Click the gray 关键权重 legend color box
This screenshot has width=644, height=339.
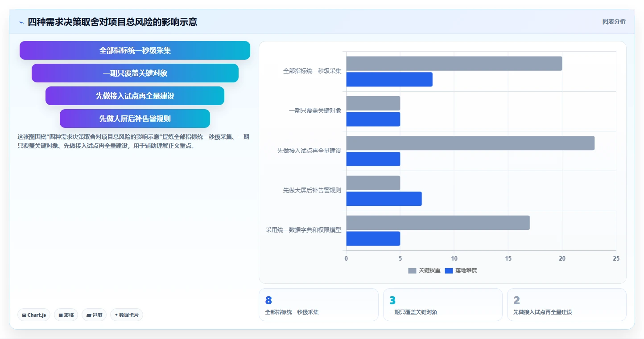[x=413, y=271]
